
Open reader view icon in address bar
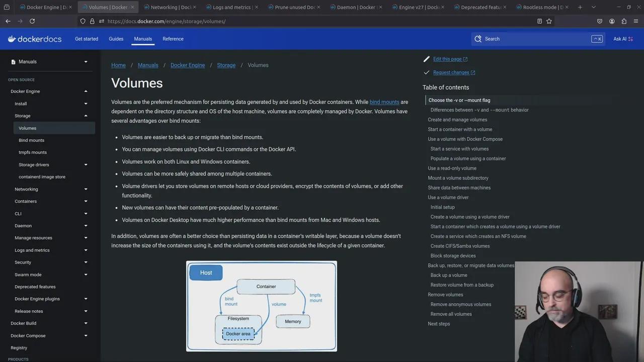pyautogui.click(x=539, y=21)
